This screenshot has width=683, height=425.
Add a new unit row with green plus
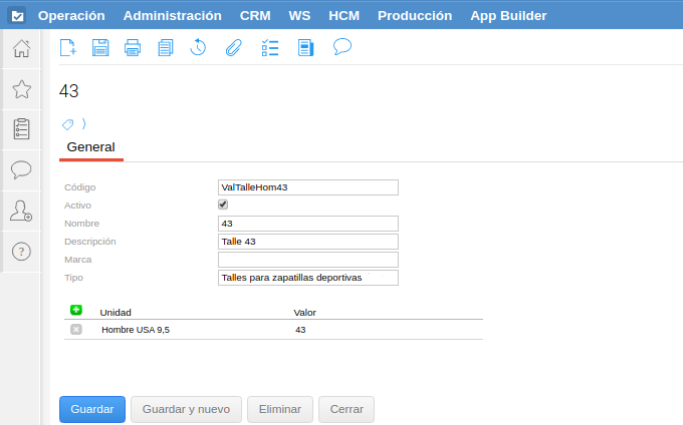coord(76,311)
